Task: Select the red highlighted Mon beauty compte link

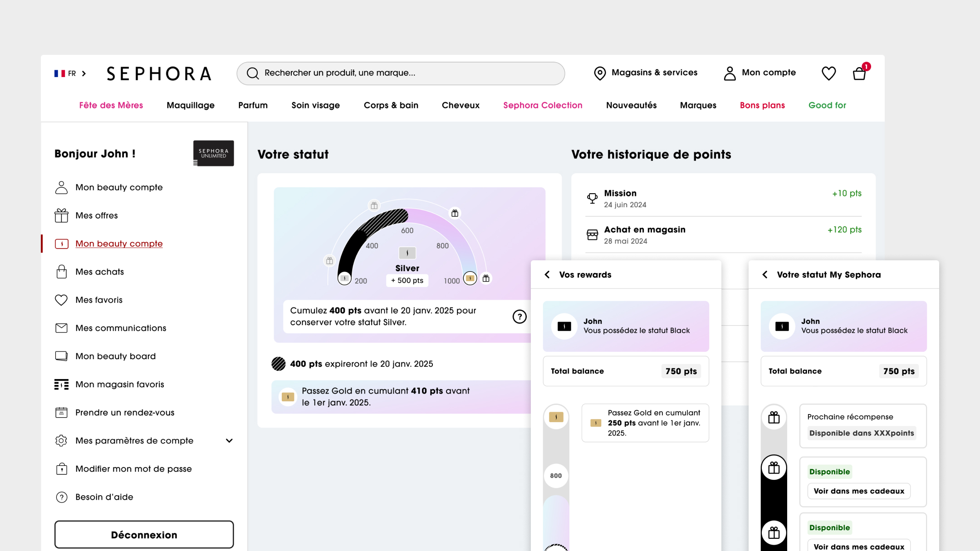Action: (x=119, y=244)
